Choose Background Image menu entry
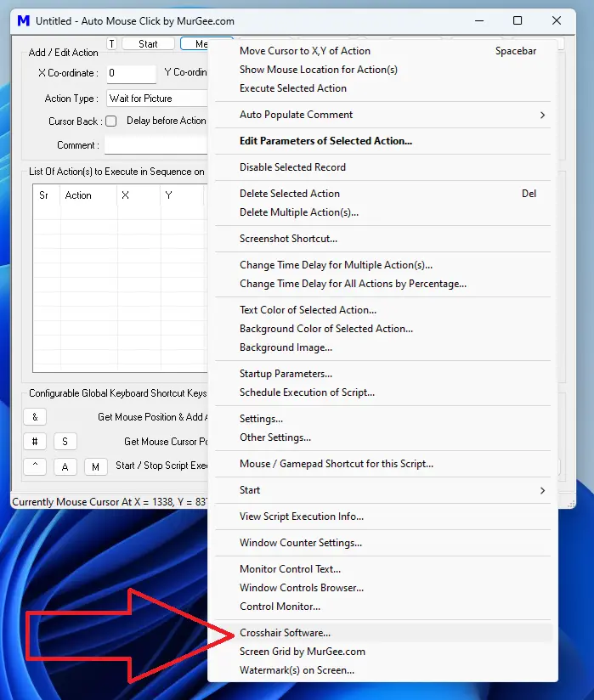The image size is (594, 700). (x=383, y=347)
